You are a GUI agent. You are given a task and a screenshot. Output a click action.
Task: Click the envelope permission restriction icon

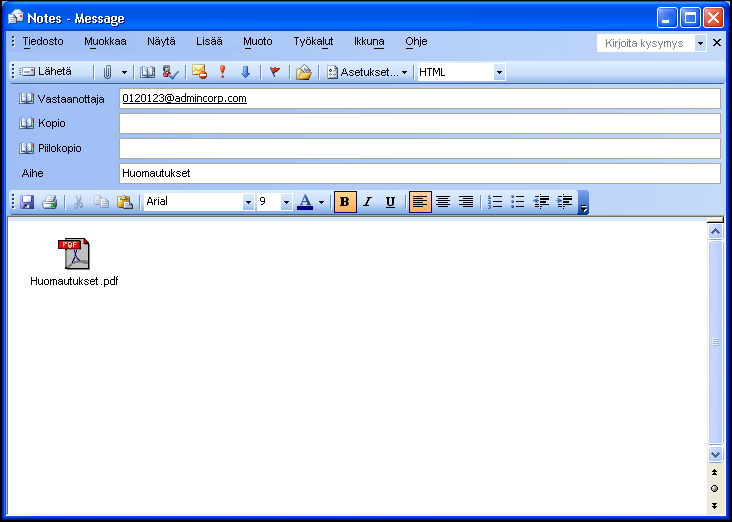click(199, 72)
